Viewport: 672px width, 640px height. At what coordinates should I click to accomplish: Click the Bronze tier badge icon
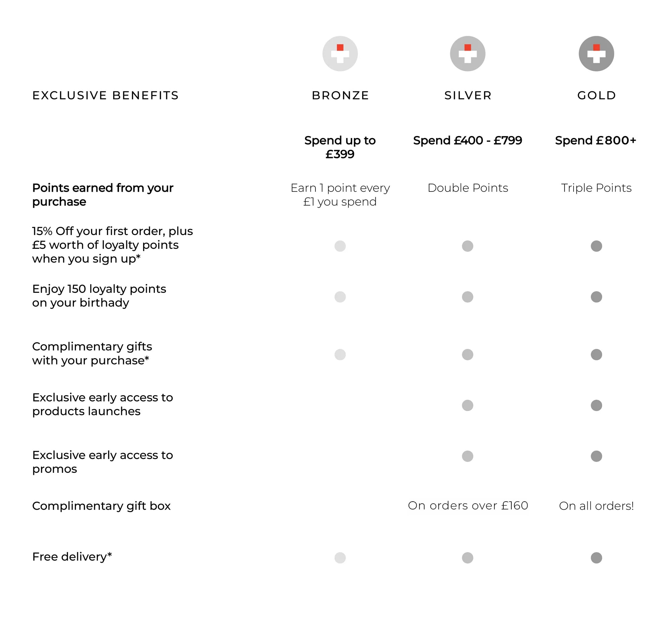(340, 54)
